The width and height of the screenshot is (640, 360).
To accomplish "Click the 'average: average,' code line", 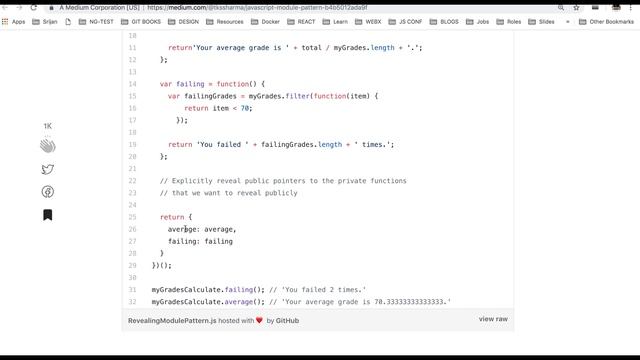I will (202, 229).
